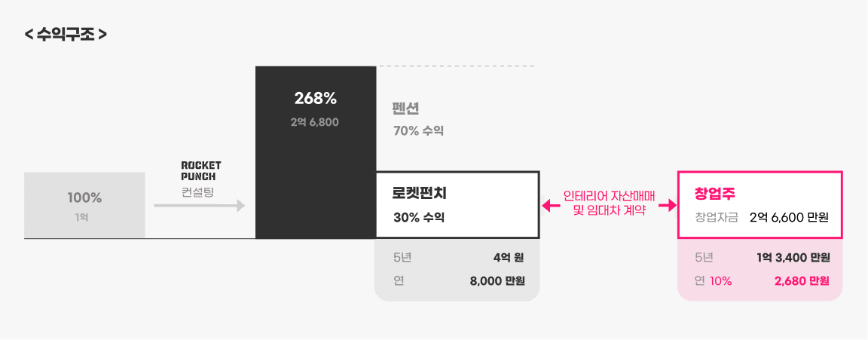Select the 인테리어 자산매매 및 임대차 계약 text
Screen dimensions: 868x340
(609, 204)
